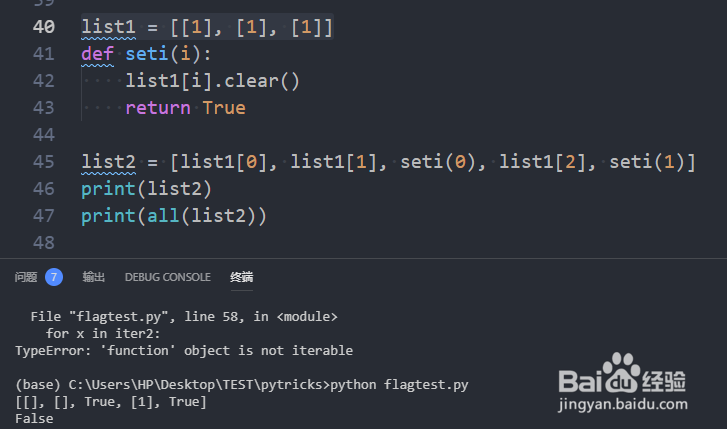This screenshot has width=727, height=429.
Task: Click list1[i].clear() statement on line 42
Action: coord(213,81)
